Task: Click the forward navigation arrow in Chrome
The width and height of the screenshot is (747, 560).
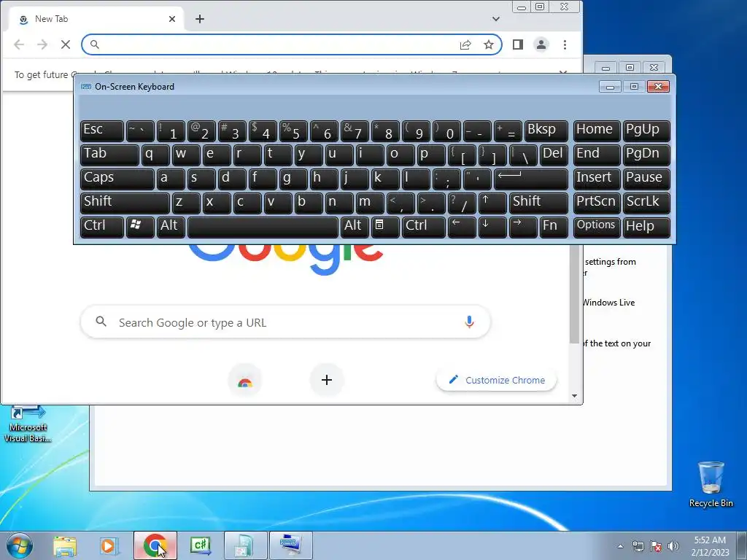Action: (x=42, y=44)
